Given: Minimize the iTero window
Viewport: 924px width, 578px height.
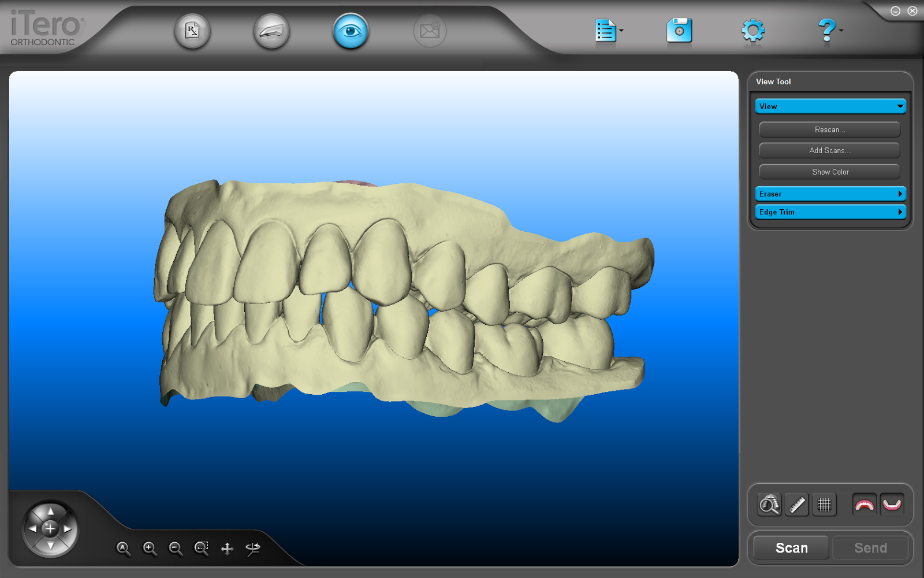Looking at the screenshot, I should click(895, 11).
